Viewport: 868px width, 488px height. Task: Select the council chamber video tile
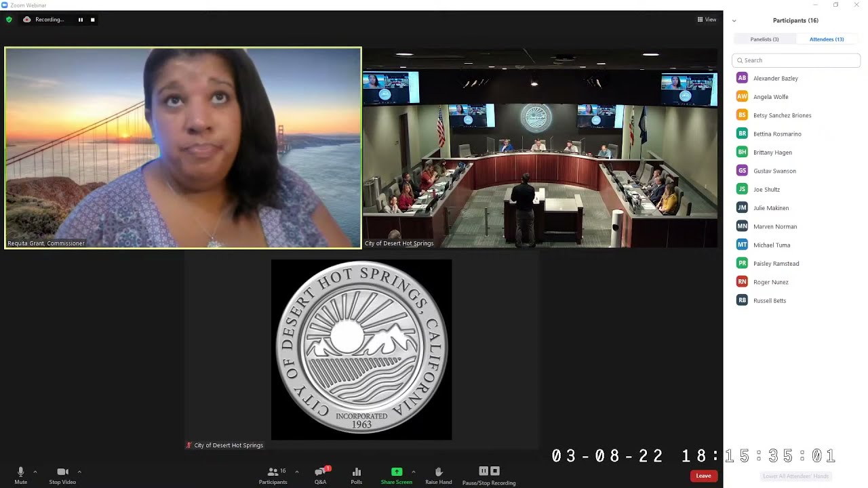[540, 148]
